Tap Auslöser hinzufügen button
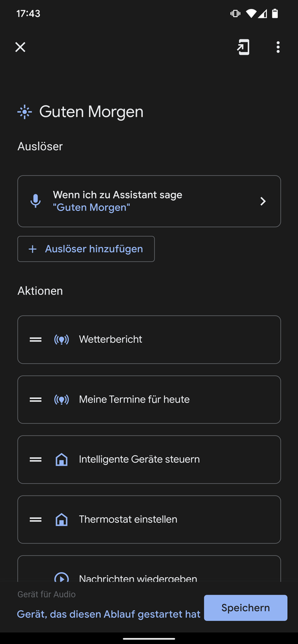The image size is (298, 644). tap(86, 249)
